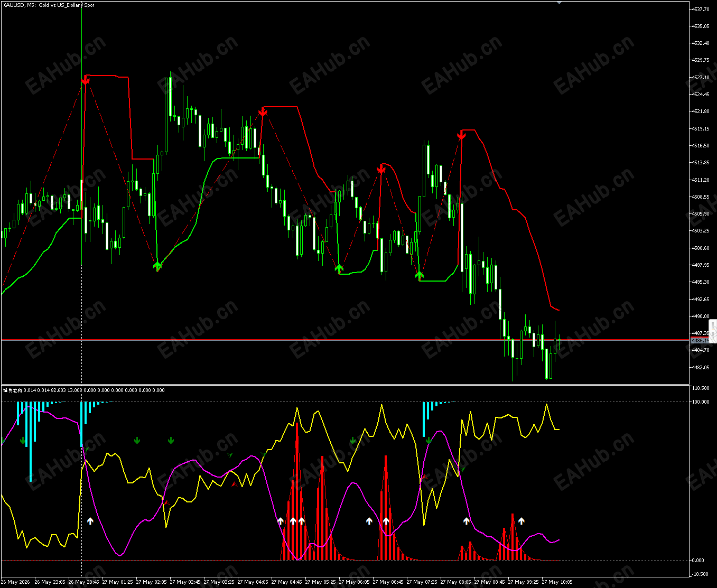The width and height of the screenshot is (717, 588).
Task: Click the chart shift triangle marker
Action: [x=560, y=2]
